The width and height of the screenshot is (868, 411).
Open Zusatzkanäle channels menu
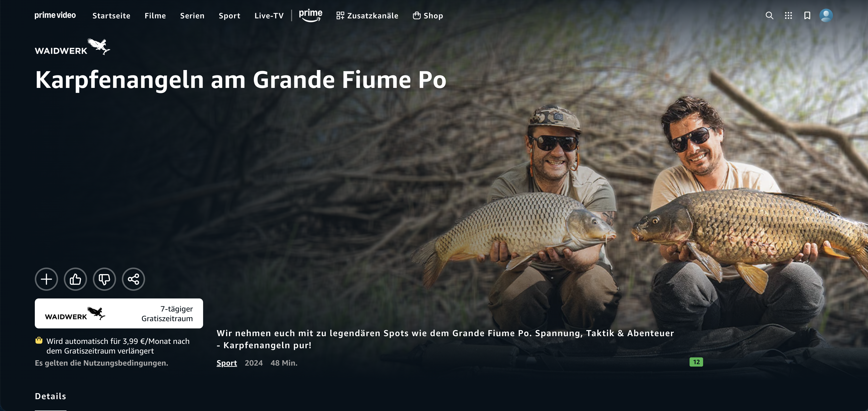(x=367, y=16)
